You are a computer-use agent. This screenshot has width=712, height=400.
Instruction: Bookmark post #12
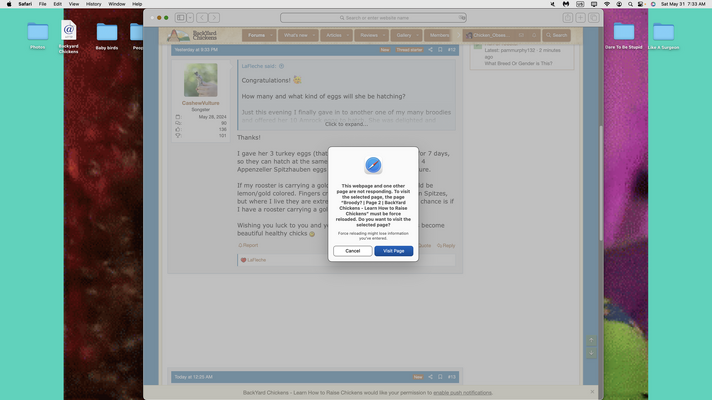[440, 49]
